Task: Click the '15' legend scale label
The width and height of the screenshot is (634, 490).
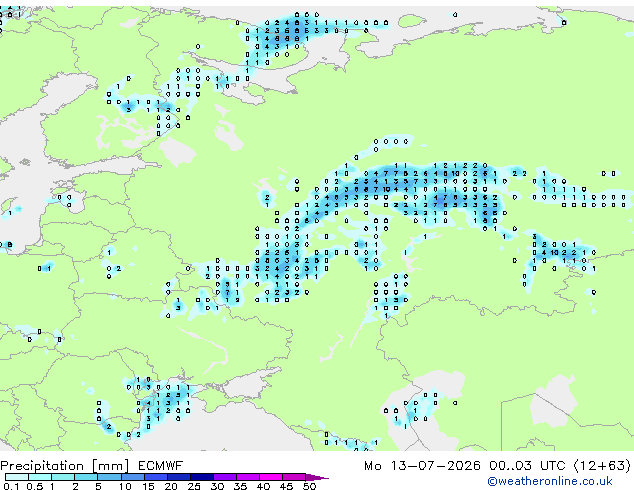Action: point(148,486)
